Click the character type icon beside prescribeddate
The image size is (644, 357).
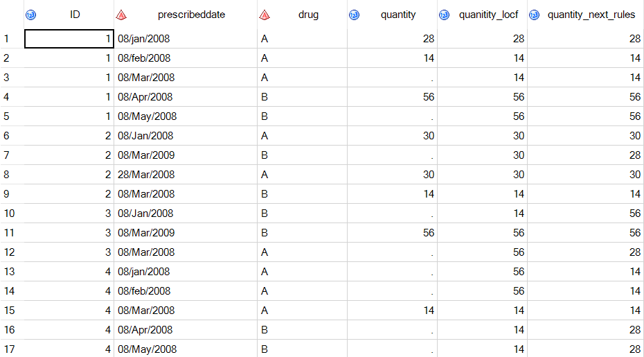[x=122, y=15]
